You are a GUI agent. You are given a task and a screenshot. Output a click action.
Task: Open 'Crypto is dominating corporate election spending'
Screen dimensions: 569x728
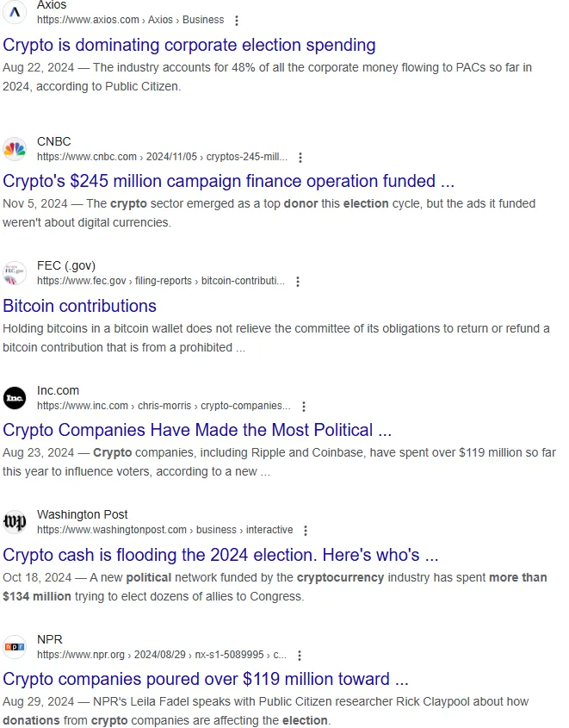[189, 45]
